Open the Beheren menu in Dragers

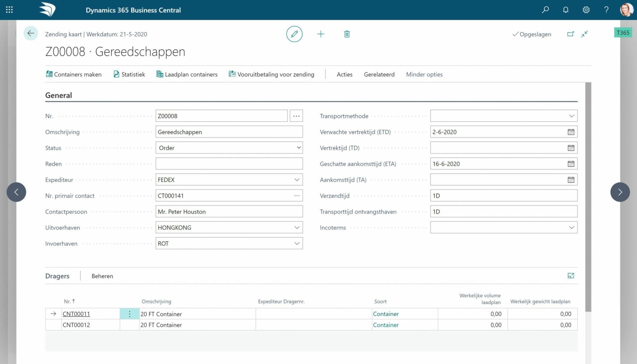pos(102,276)
